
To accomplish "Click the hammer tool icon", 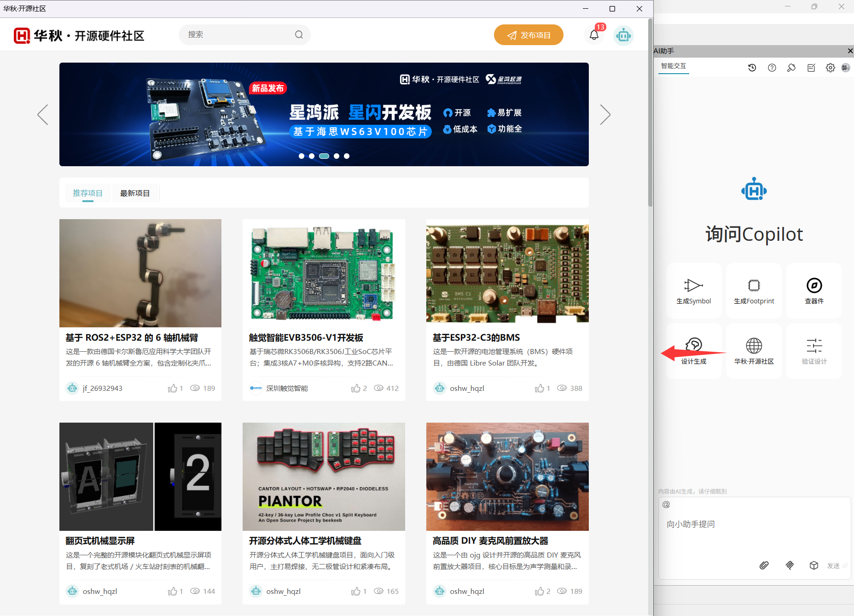I will point(791,68).
